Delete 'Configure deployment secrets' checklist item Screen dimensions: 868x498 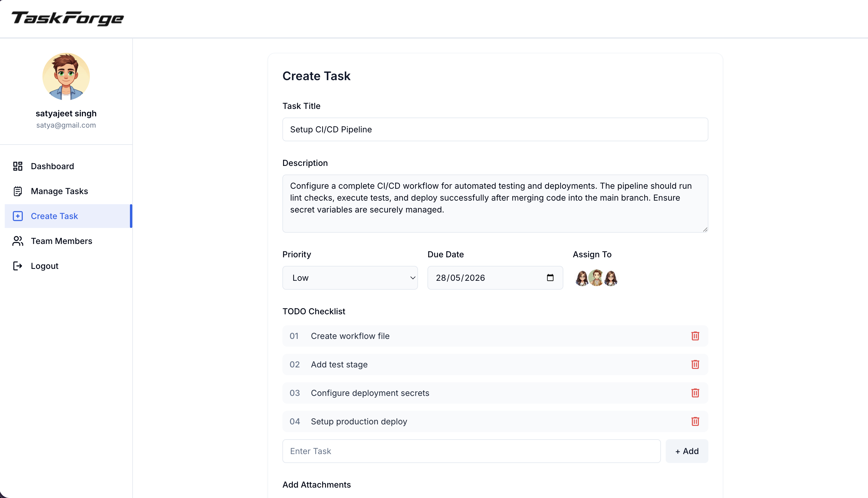point(695,393)
